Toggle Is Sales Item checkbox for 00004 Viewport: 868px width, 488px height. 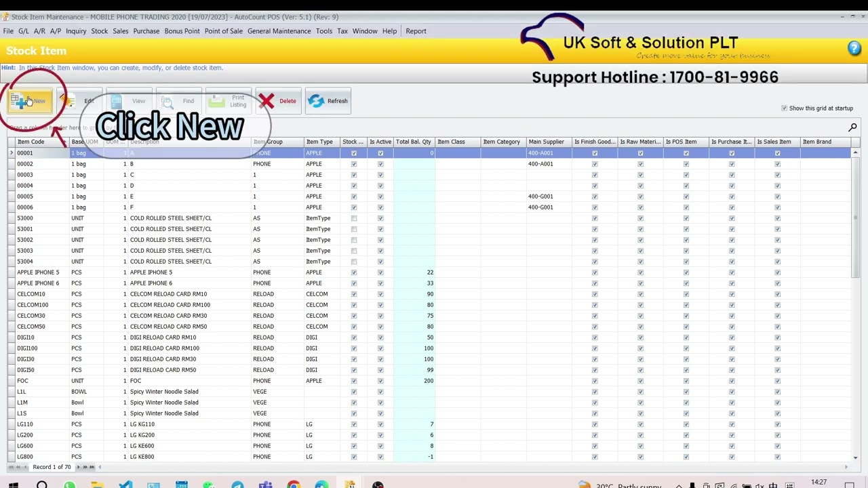[777, 186]
